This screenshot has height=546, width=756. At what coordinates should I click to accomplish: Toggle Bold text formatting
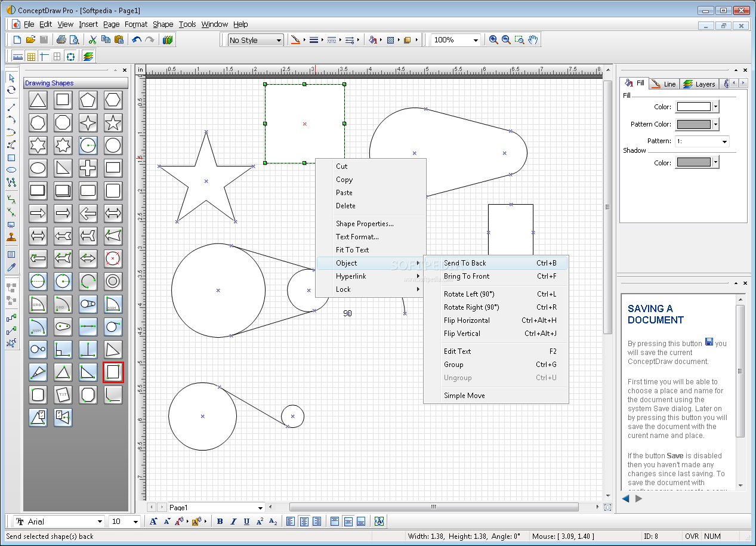pyautogui.click(x=220, y=522)
